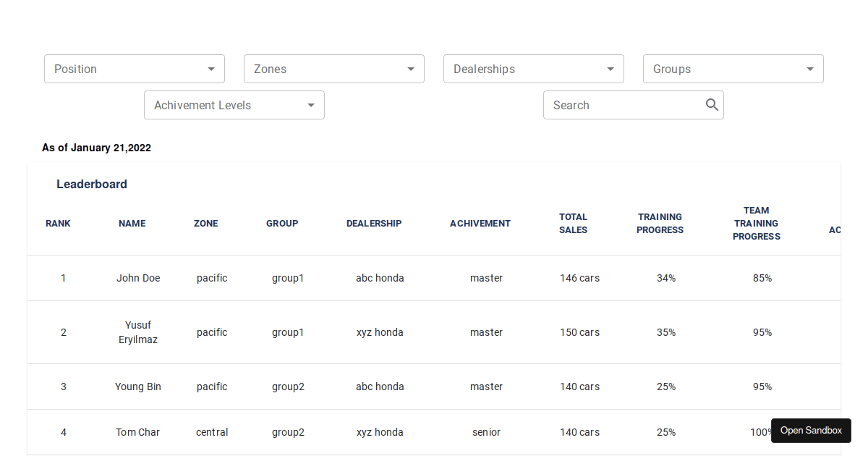Open the Groups dropdown

(x=733, y=68)
